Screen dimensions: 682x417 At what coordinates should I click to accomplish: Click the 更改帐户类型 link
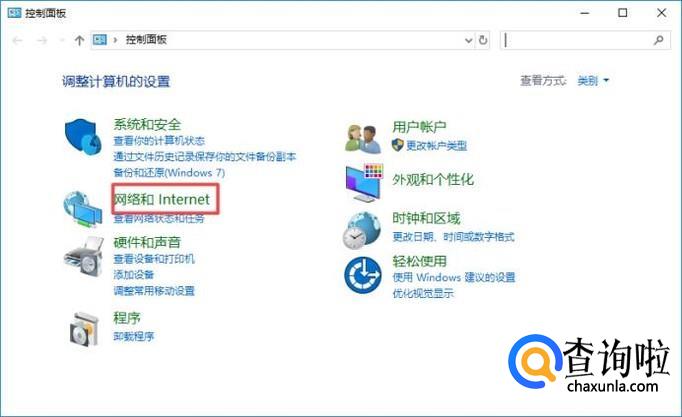pos(436,146)
